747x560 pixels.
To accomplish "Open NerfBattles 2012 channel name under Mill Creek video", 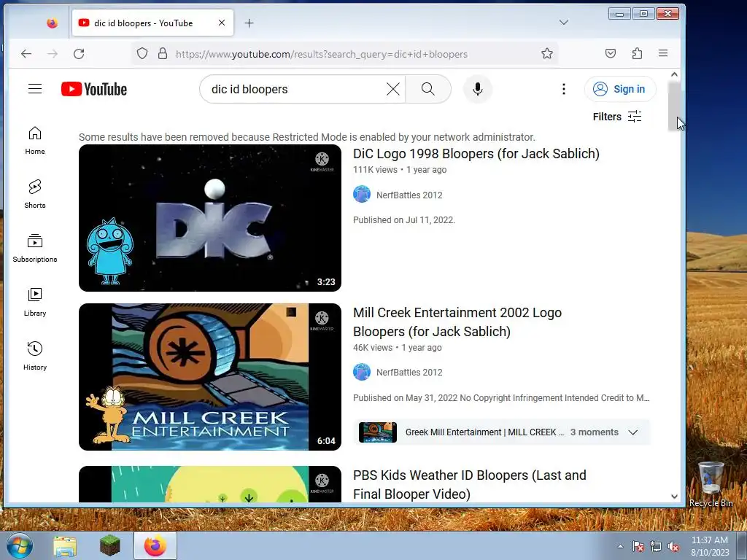I will pos(409,373).
